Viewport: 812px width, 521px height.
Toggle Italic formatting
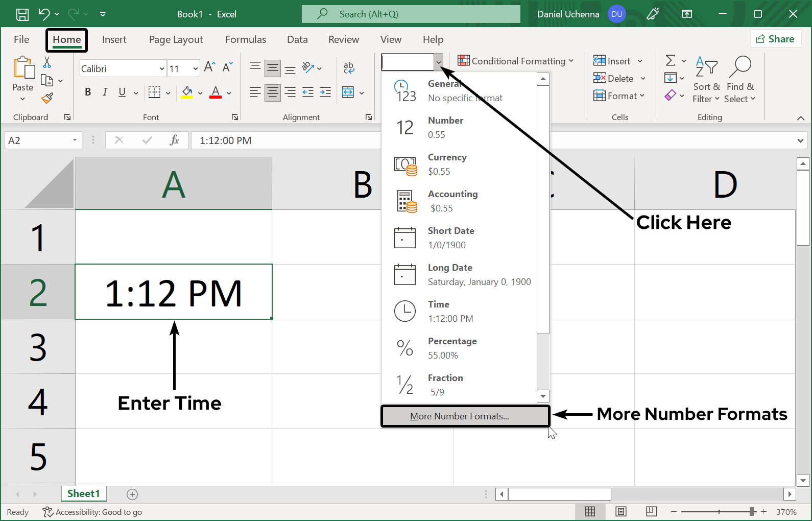(105, 92)
